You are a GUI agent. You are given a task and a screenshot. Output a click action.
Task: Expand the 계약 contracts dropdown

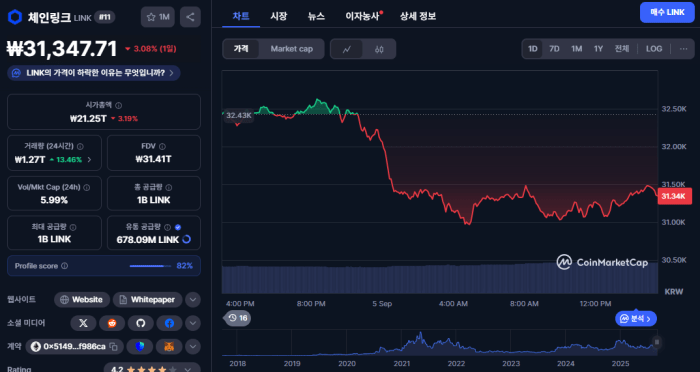pyautogui.click(x=193, y=347)
